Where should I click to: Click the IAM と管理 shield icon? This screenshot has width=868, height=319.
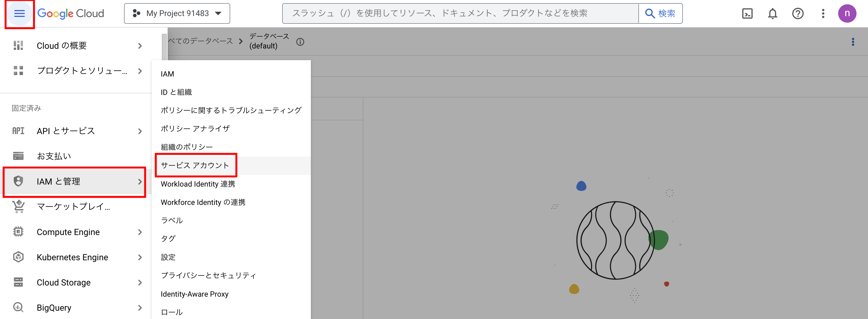[18, 181]
